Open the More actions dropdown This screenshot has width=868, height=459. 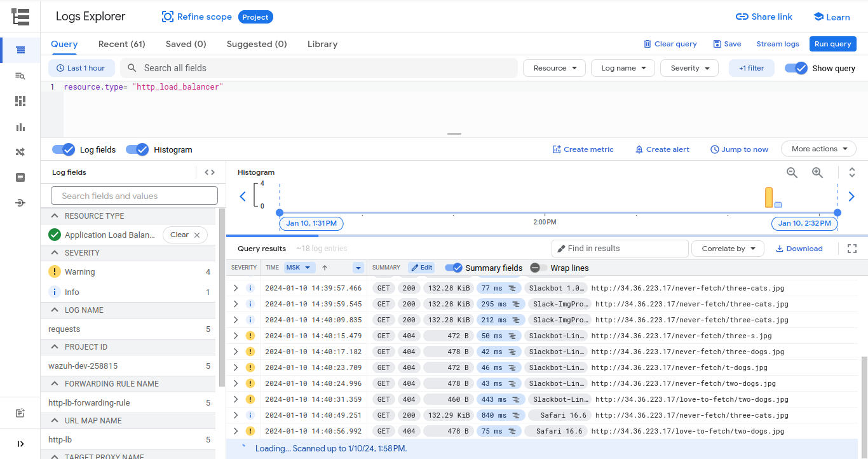818,149
